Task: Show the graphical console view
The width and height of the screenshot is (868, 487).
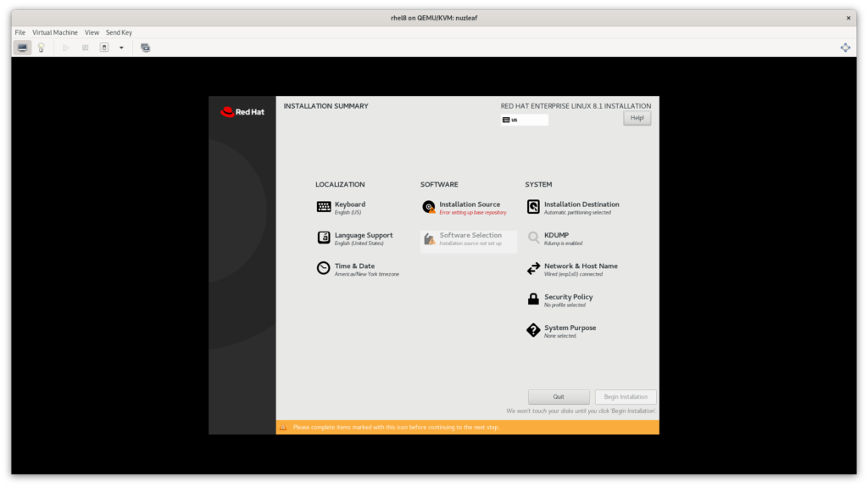Action: point(22,48)
